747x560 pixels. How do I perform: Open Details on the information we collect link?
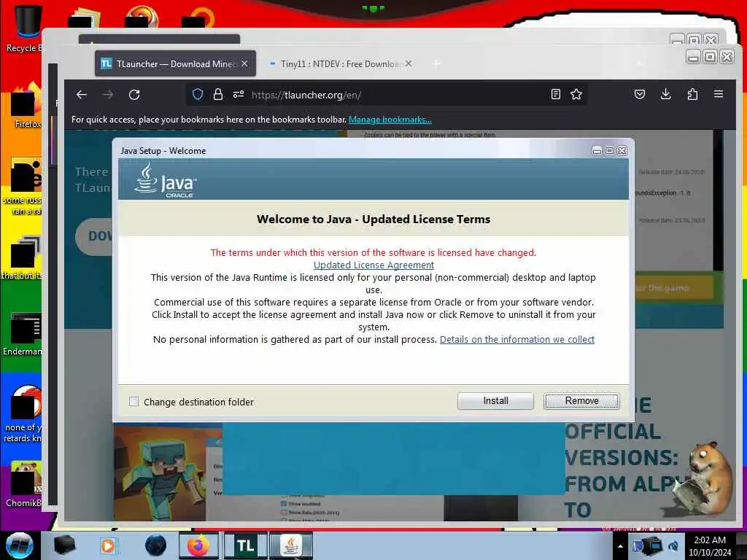coord(517,340)
